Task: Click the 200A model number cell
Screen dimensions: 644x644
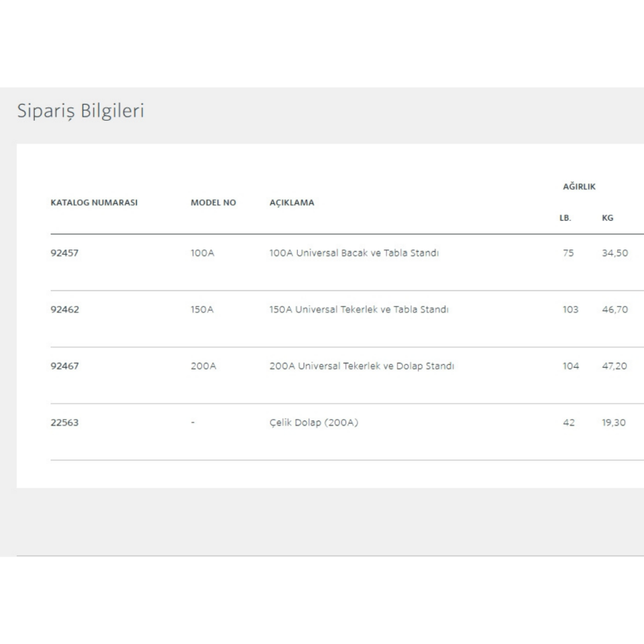Action: (x=203, y=366)
